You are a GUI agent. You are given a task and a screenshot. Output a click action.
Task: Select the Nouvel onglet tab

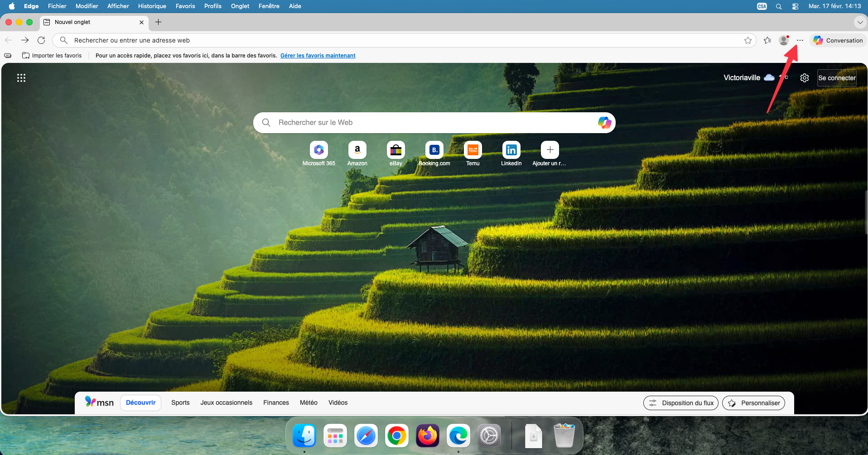click(94, 22)
